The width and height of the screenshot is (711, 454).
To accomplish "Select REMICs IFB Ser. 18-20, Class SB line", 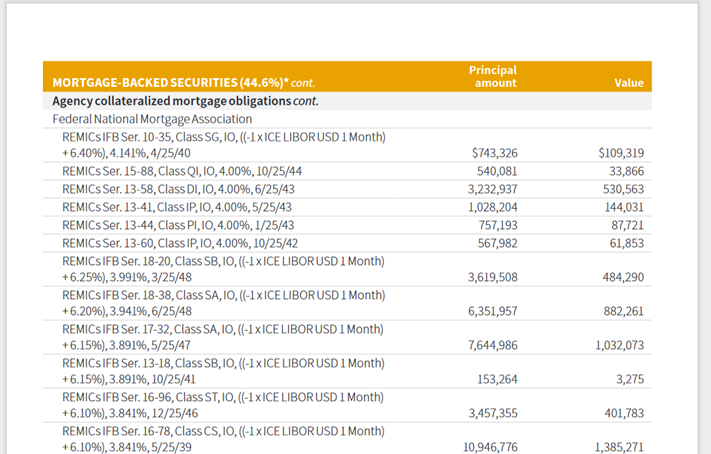I will coord(224,261).
